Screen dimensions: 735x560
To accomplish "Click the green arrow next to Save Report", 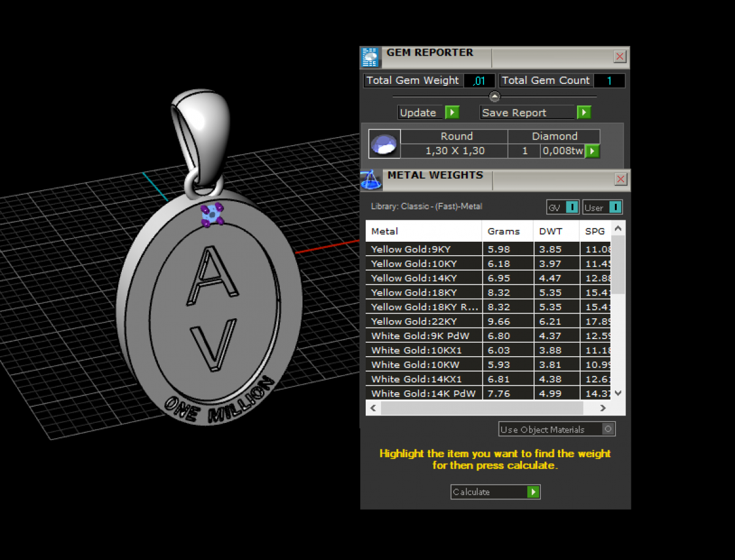I will point(584,113).
